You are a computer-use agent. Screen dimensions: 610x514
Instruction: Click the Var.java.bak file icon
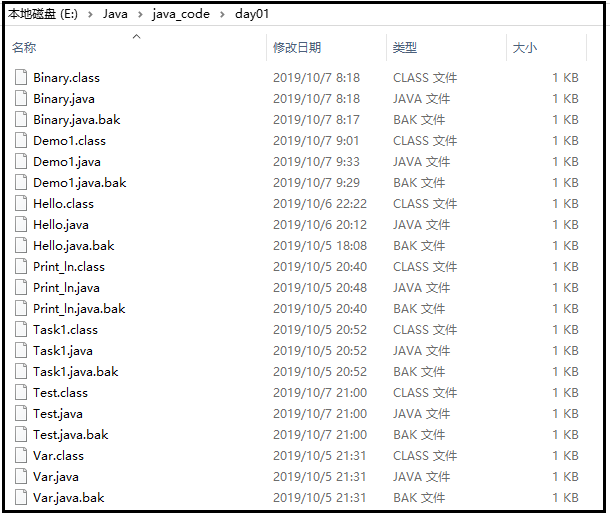[x=21, y=497]
